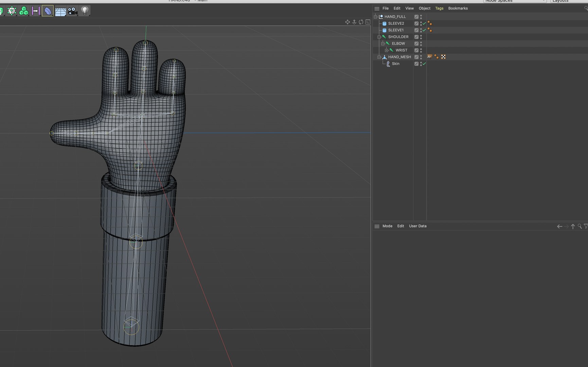Click the SHOULDER joint icon
Screen dimensions: 588x367
[x=384, y=37]
